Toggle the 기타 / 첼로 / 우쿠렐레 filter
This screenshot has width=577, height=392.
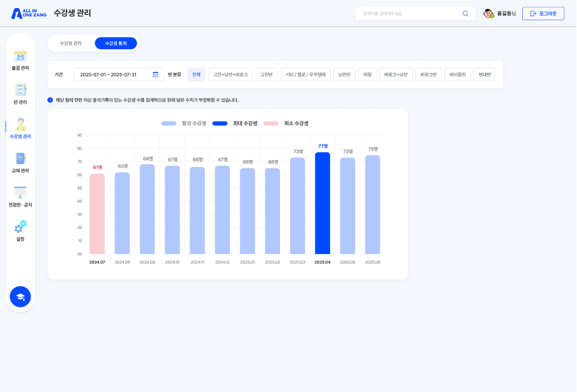pos(306,74)
